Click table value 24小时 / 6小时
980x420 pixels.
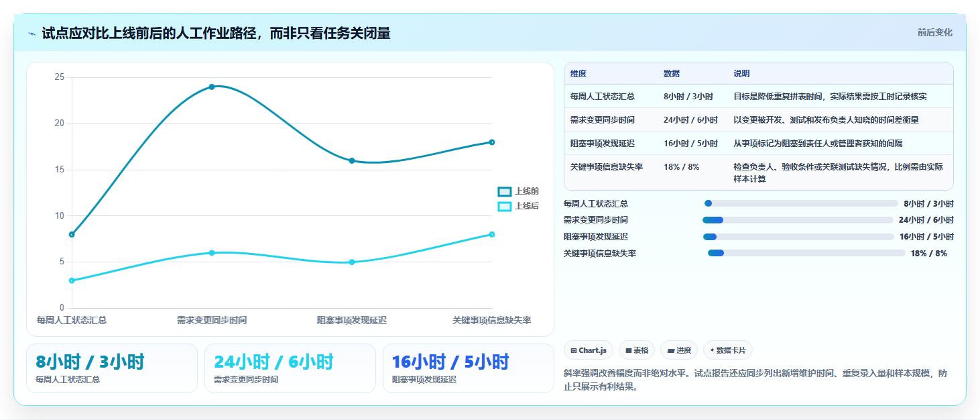690,120
